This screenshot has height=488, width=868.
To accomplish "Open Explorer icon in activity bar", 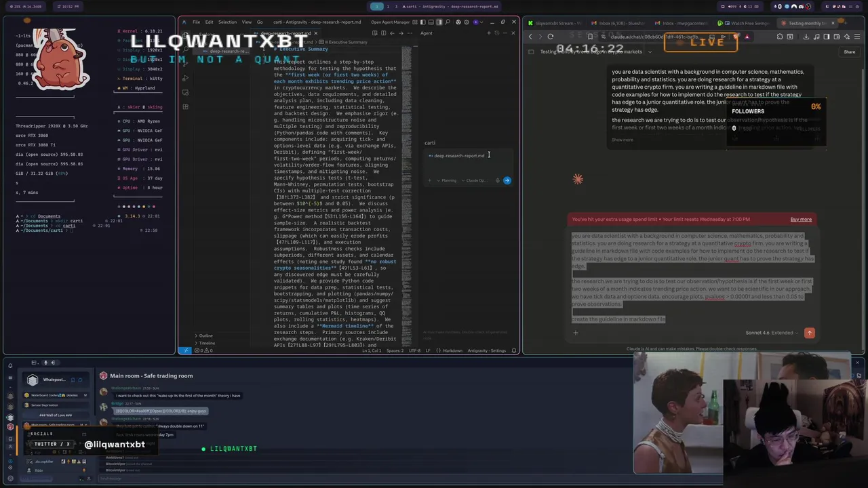I will coord(185,34).
